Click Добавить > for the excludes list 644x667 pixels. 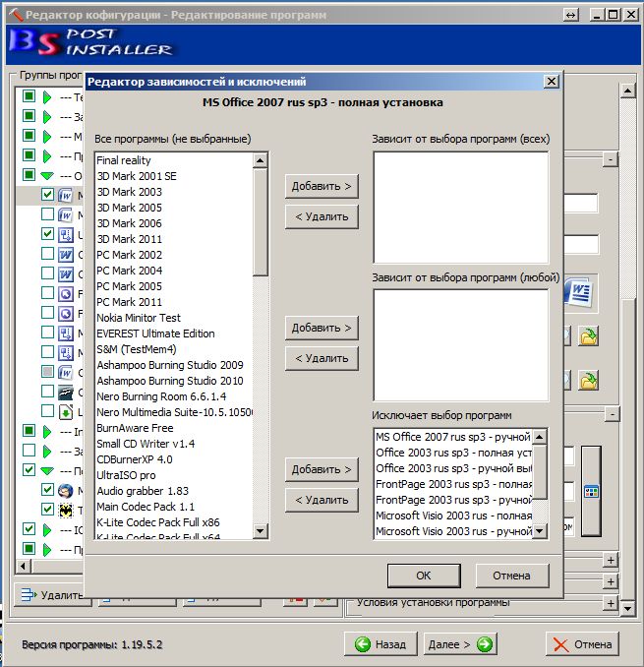coord(322,469)
